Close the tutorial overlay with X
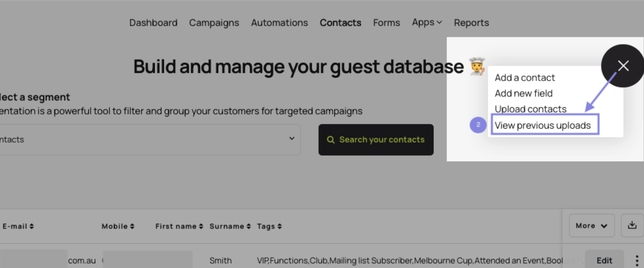This screenshot has height=268, width=644. coord(623,66)
